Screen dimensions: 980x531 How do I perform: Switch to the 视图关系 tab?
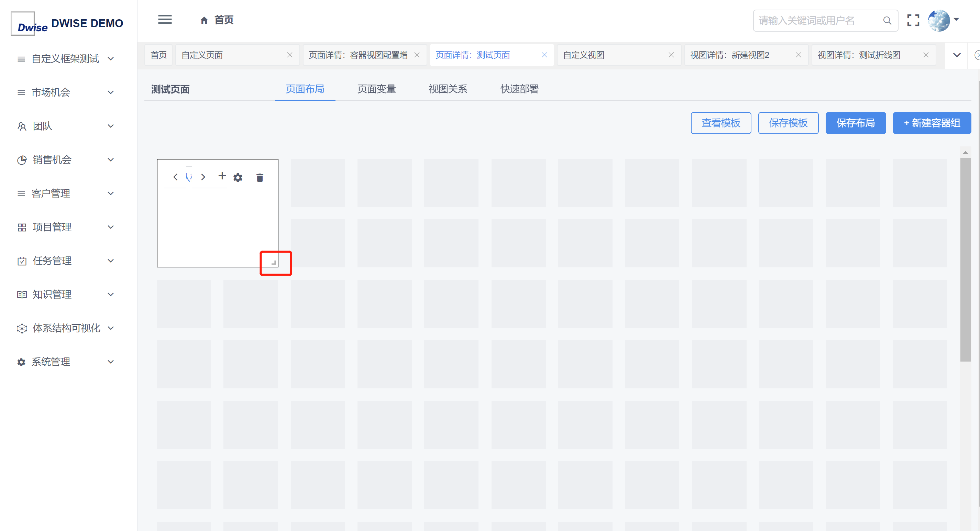(448, 89)
